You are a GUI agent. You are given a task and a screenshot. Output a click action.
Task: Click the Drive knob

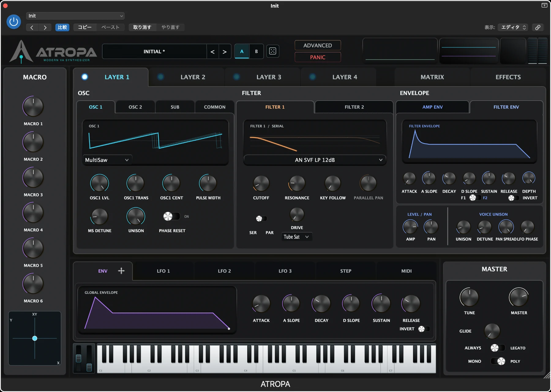297,215
